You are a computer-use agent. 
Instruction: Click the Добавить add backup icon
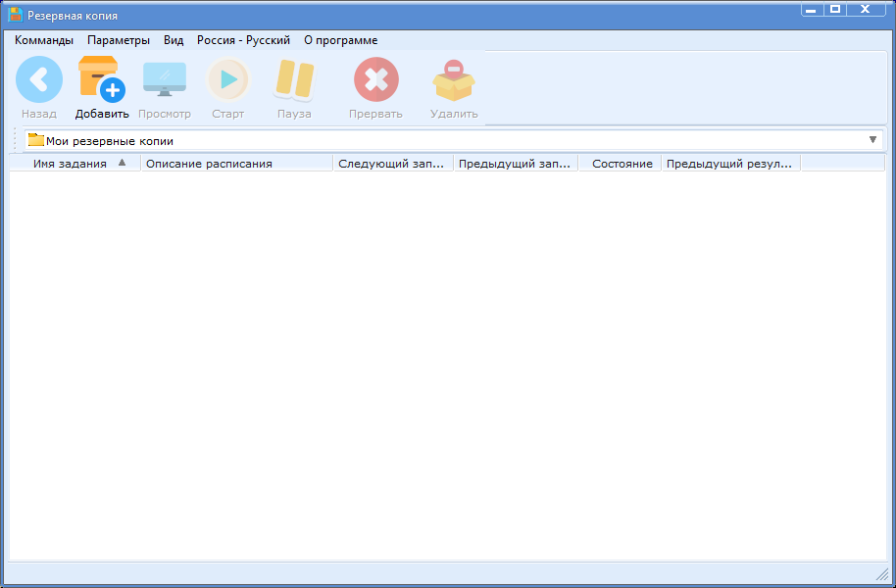(x=101, y=79)
